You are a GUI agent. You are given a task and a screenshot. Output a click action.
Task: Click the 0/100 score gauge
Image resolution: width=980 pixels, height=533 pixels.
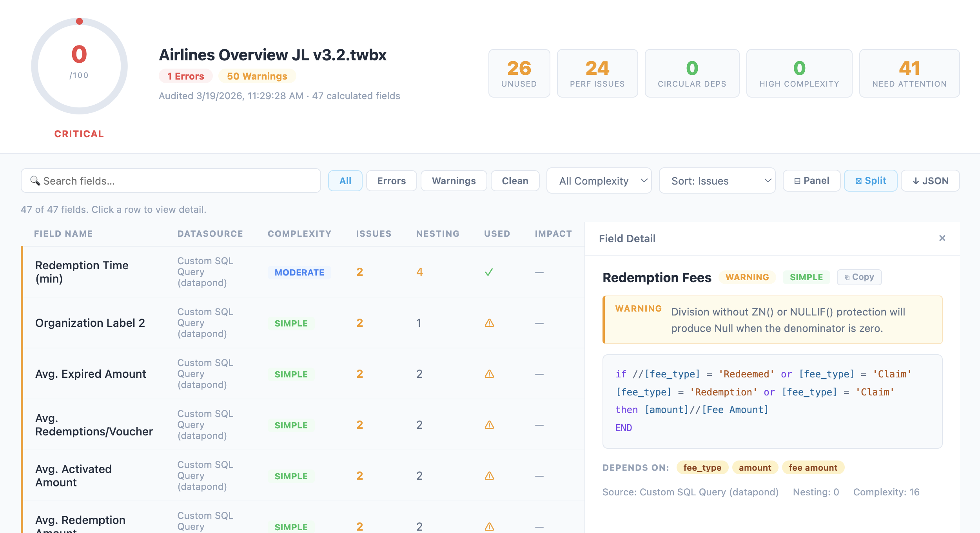[x=79, y=66]
